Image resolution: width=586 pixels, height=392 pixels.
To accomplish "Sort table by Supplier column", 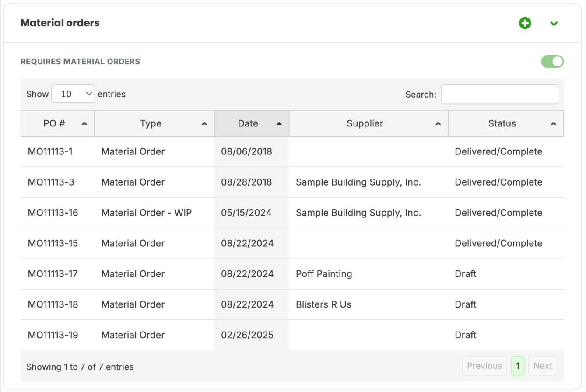I will point(368,123).
